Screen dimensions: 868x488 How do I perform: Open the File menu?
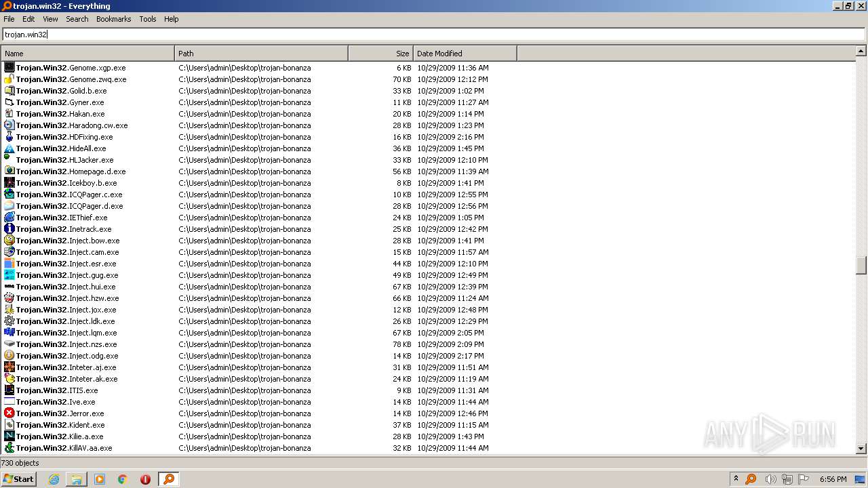coord(9,19)
